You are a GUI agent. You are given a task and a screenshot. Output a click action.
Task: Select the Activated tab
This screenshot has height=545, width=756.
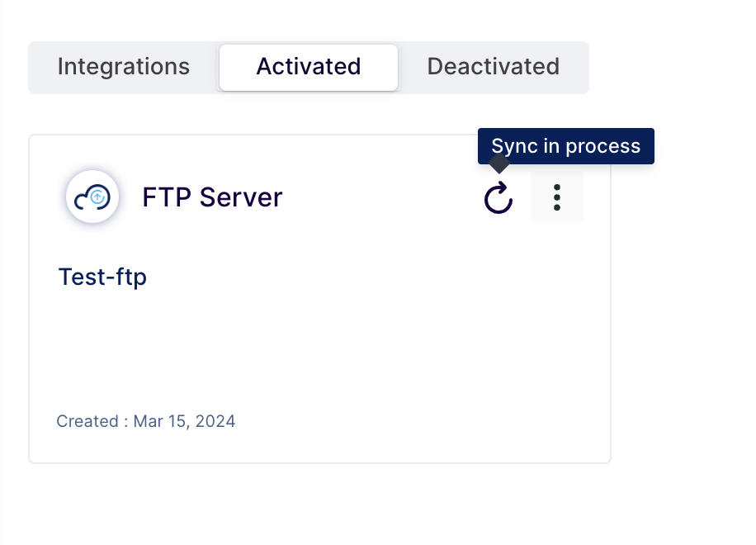[309, 67]
